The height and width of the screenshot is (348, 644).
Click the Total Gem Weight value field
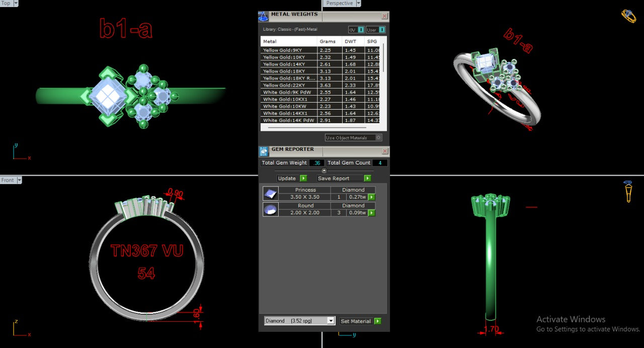[316, 163]
